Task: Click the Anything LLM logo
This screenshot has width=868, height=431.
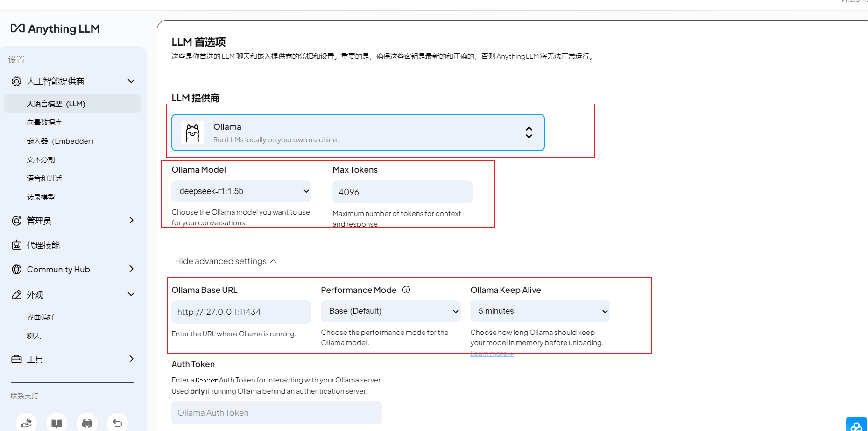Action: tap(55, 28)
